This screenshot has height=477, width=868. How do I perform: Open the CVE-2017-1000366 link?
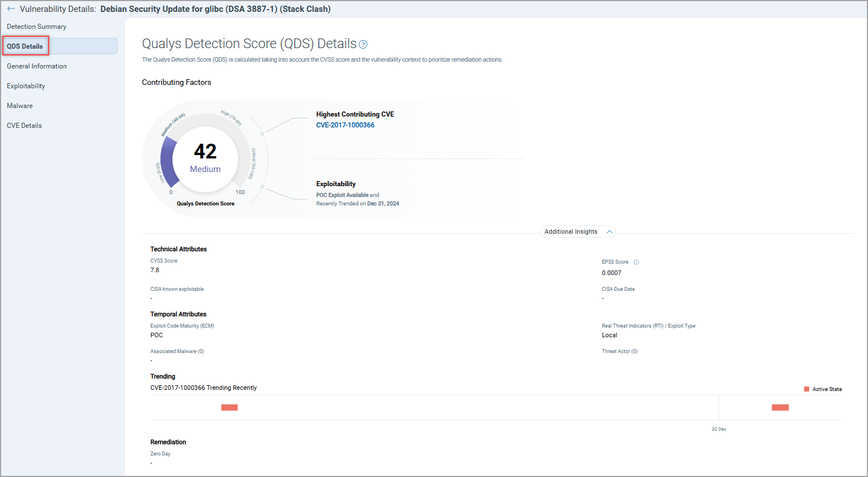[345, 125]
